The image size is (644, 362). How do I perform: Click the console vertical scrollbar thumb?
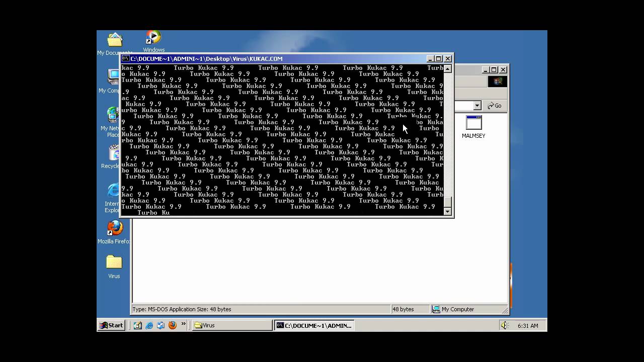click(448, 203)
